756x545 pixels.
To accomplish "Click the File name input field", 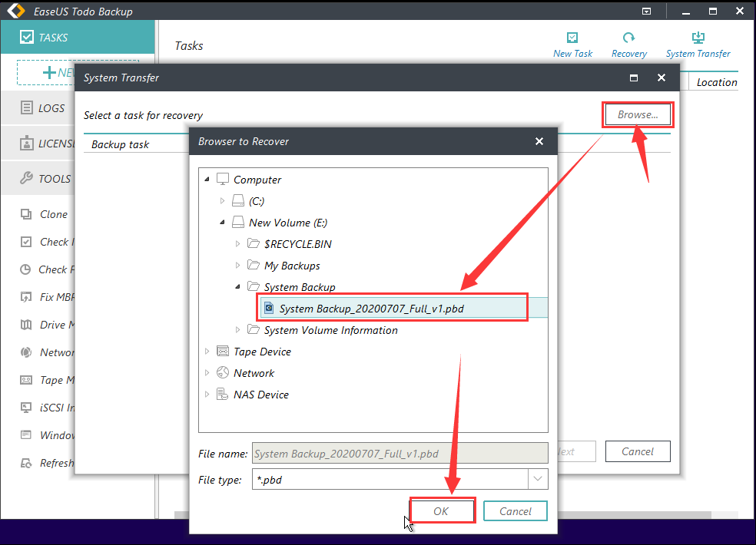I will [400, 454].
